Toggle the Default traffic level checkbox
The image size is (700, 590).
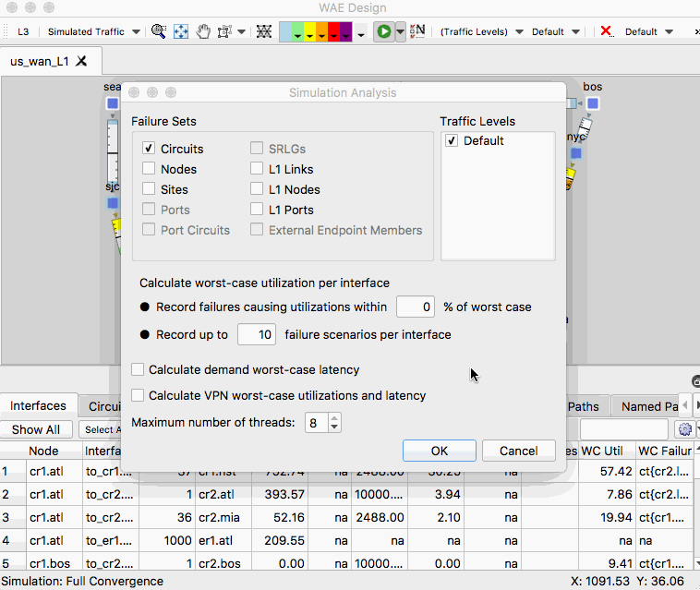pos(452,140)
